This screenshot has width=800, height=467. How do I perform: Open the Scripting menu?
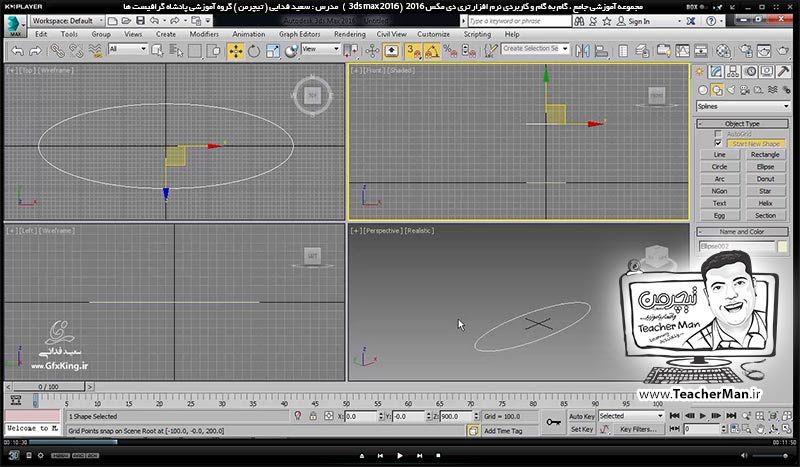pyautogui.click(x=477, y=34)
